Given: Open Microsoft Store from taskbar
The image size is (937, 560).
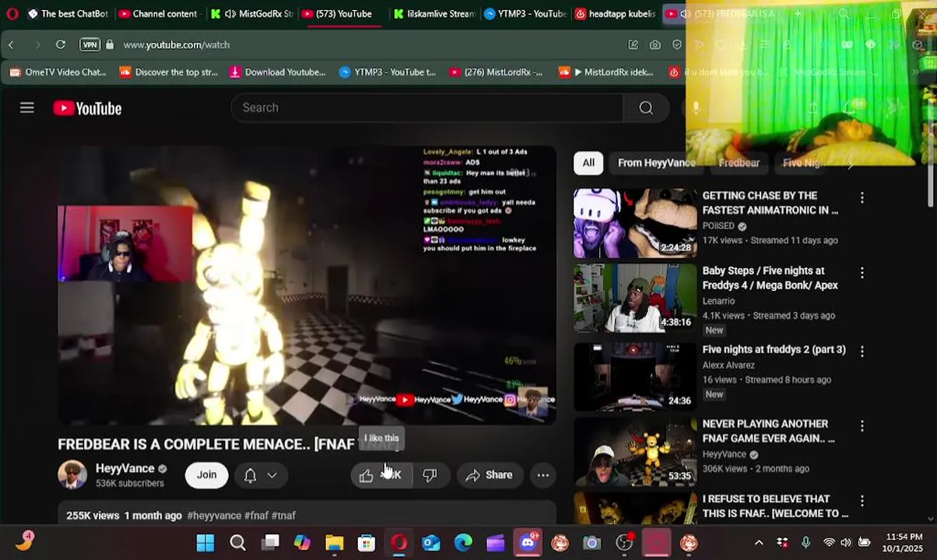Looking at the screenshot, I should [367, 543].
